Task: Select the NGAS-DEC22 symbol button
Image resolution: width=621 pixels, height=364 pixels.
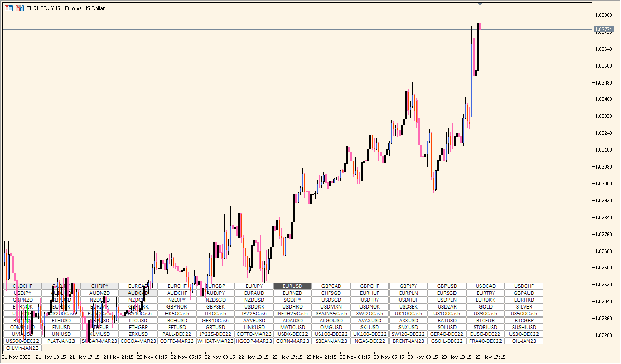Action: pos(370,341)
